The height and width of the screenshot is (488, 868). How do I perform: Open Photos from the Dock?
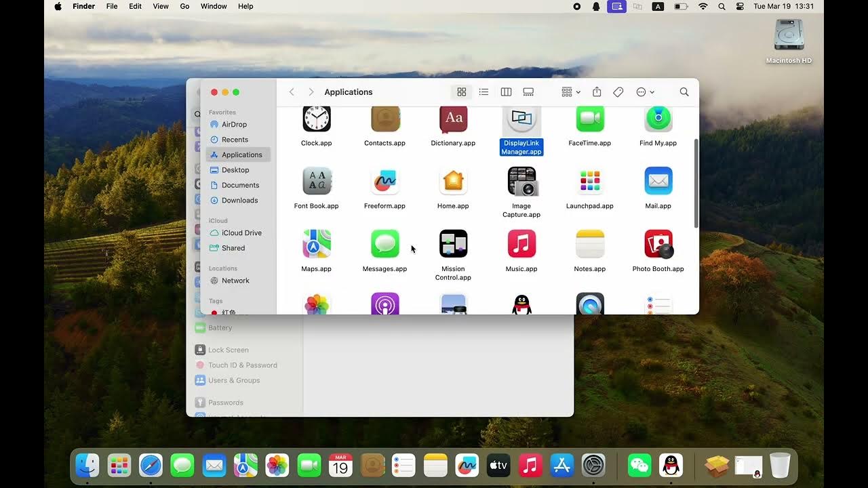tap(277, 466)
